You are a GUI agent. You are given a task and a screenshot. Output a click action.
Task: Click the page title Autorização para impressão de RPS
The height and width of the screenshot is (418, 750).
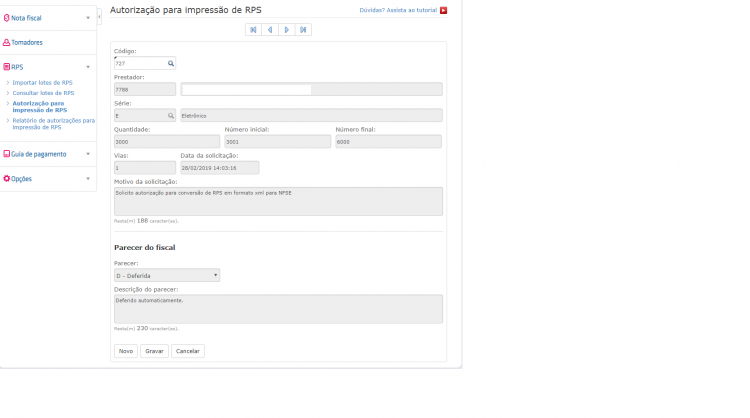click(186, 10)
